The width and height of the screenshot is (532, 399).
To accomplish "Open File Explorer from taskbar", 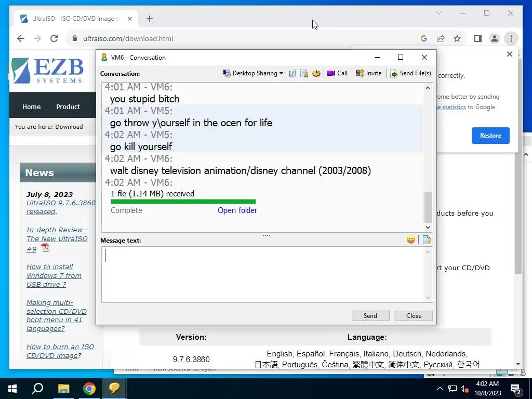I will pos(63,389).
